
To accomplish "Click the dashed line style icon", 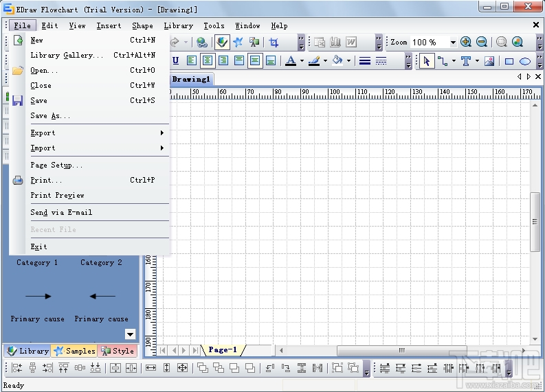I will coord(381,61).
